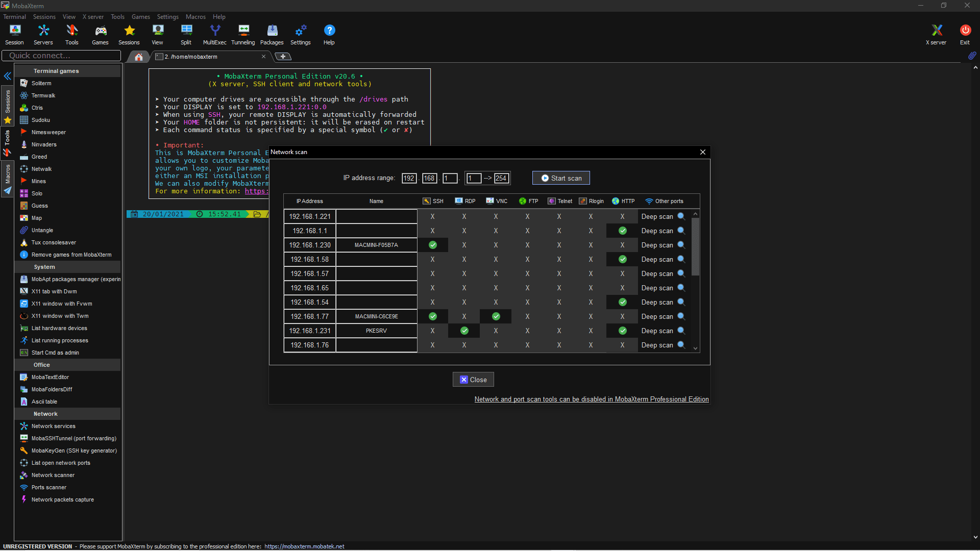Screen dimensions: 980x551
Task: Open the Games toolbar icon
Action: coord(100,35)
